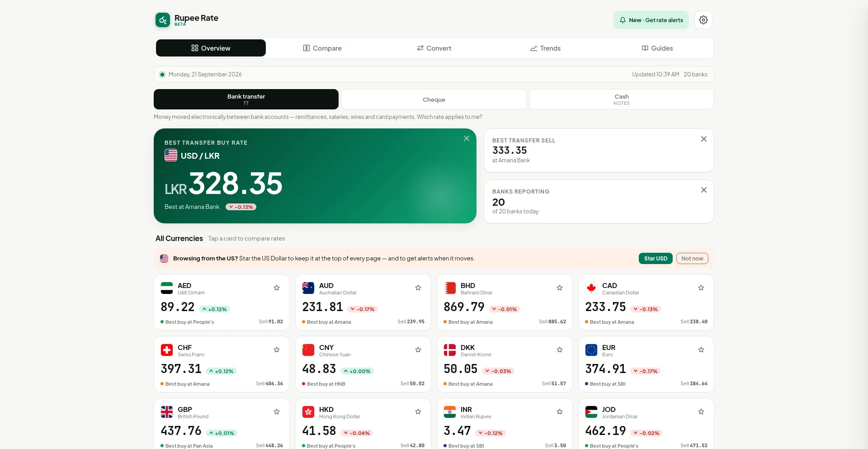Screen dimensions: 868x449
Task: Click the -0.13% change badge on USD card
Action: pyautogui.click(x=241, y=207)
